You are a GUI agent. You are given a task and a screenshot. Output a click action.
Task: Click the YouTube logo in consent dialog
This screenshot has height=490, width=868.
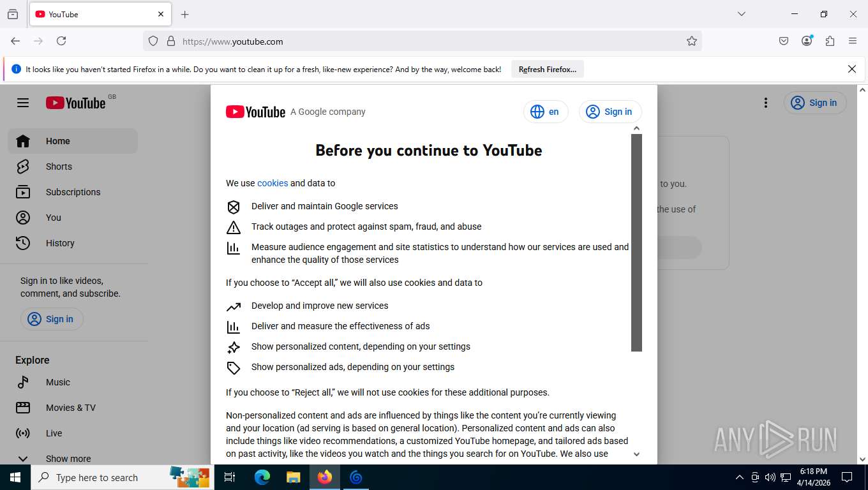255,112
